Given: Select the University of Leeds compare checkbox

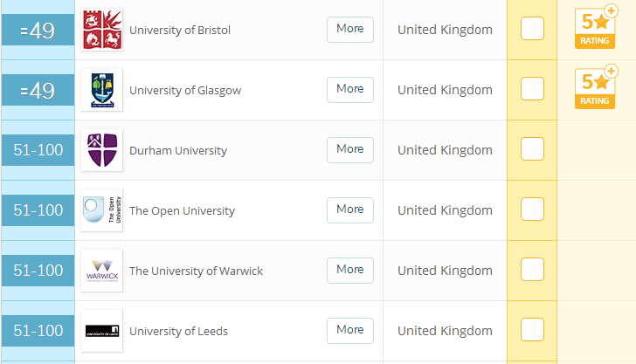Looking at the screenshot, I should (x=532, y=330).
